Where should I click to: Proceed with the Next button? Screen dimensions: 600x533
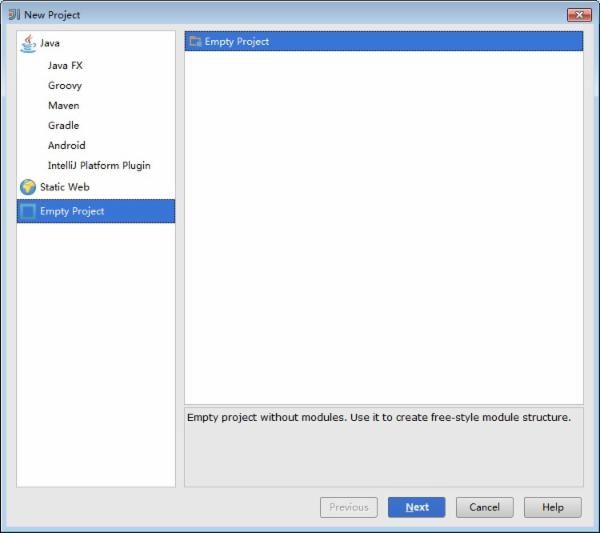pos(417,507)
